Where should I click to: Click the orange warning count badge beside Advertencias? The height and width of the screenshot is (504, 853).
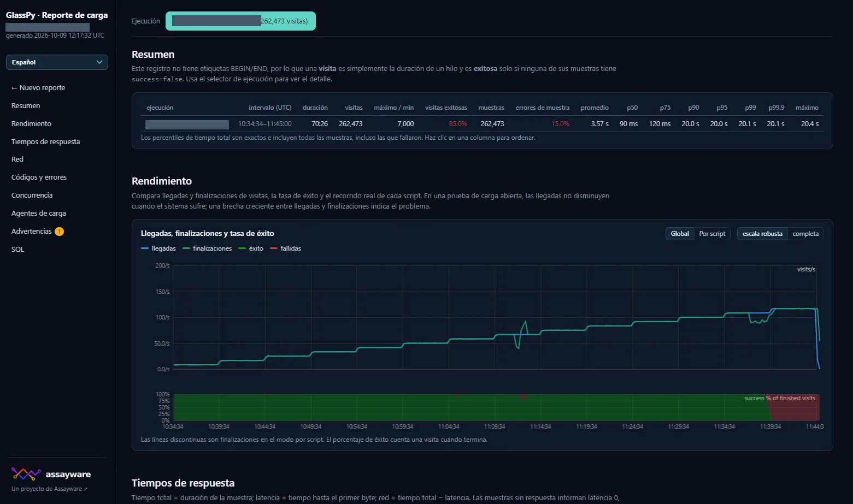point(59,232)
